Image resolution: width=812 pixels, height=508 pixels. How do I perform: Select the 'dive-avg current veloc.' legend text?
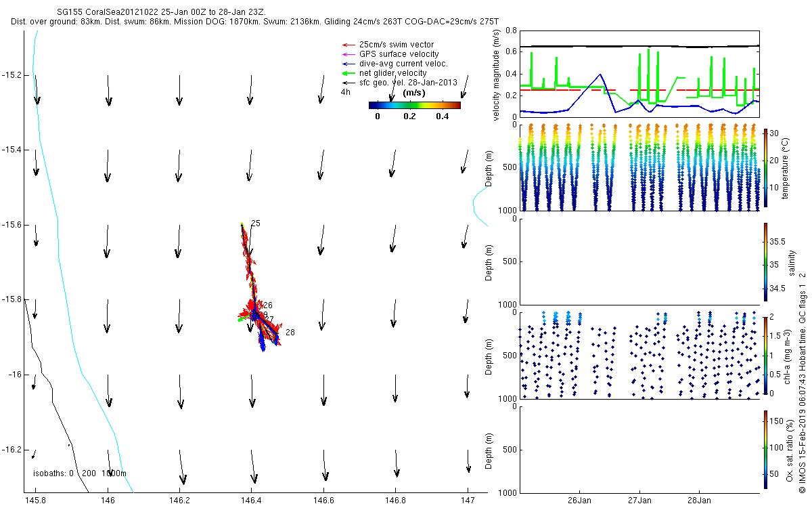pos(403,63)
